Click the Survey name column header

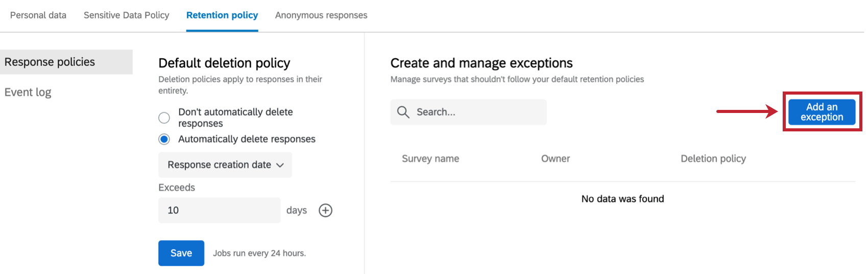[430, 158]
